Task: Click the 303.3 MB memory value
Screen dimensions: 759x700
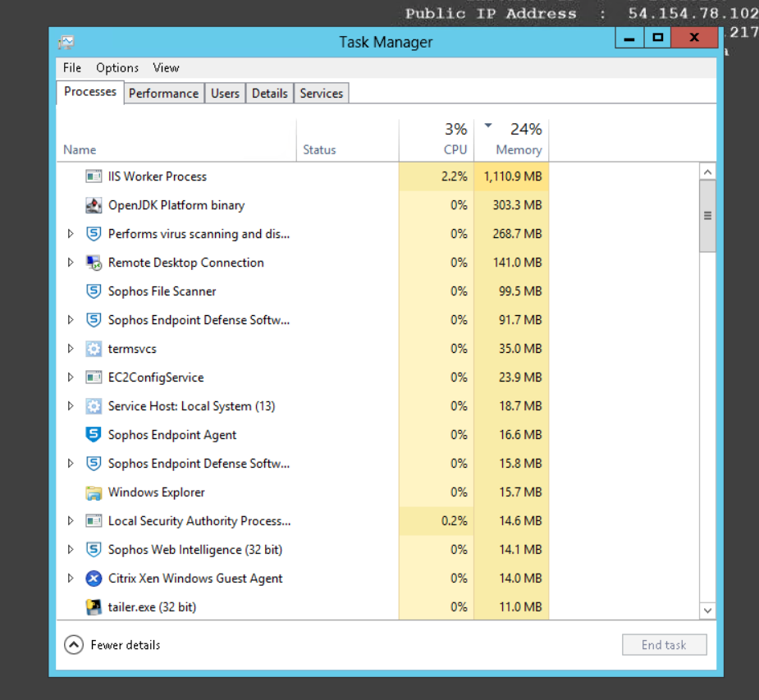Action: pyautogui.click(x=518, y=205)
